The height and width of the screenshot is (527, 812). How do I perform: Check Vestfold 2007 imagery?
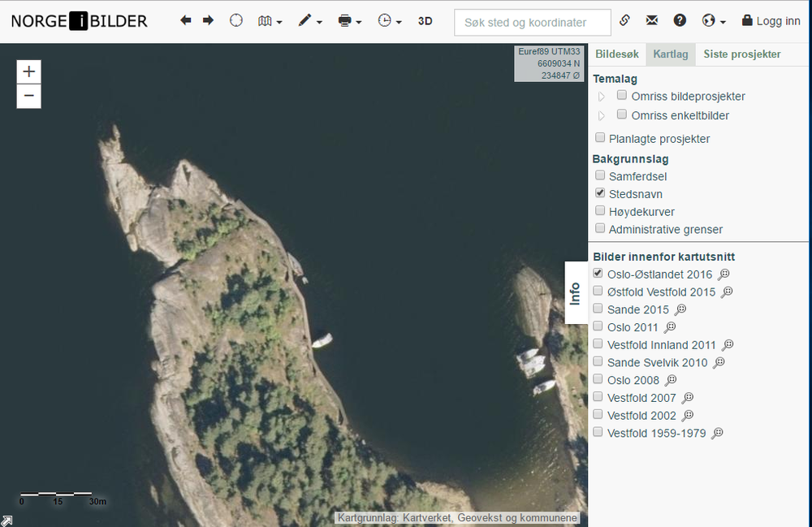598,396
